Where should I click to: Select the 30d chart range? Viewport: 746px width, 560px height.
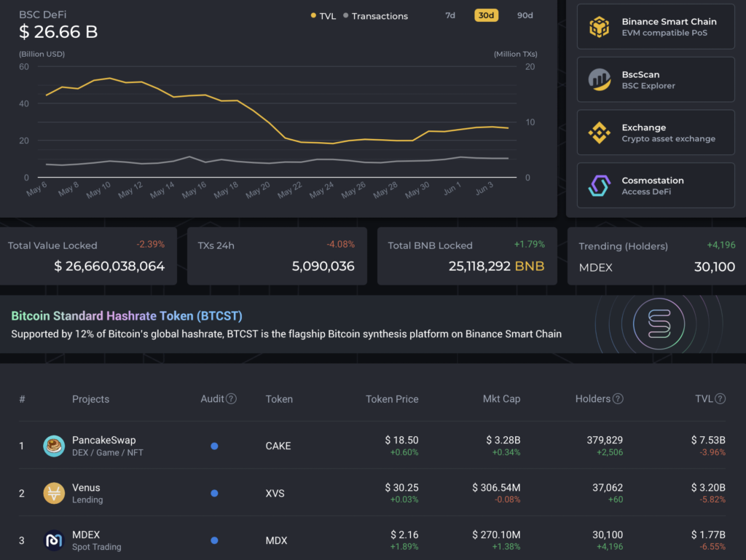[486, 15]
